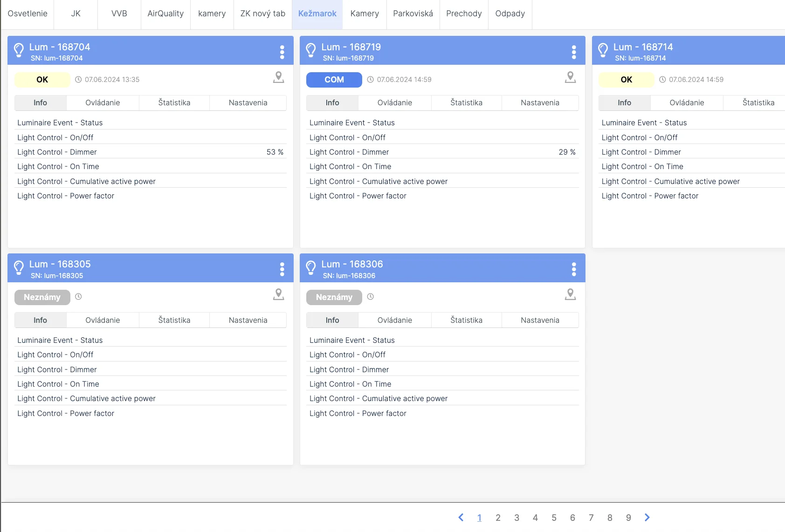Open the options menu for Lum - 168305
785x532 pixels.
coord(282,269)
